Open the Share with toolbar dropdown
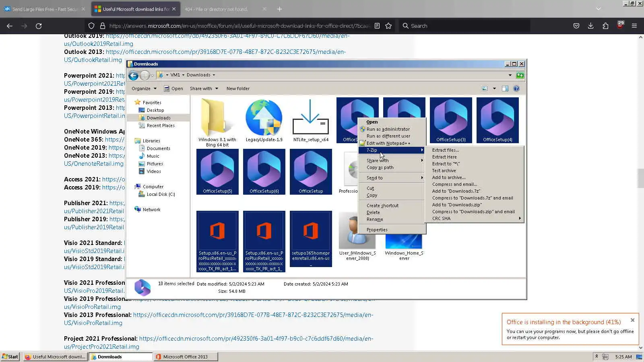 pos(204,88)
